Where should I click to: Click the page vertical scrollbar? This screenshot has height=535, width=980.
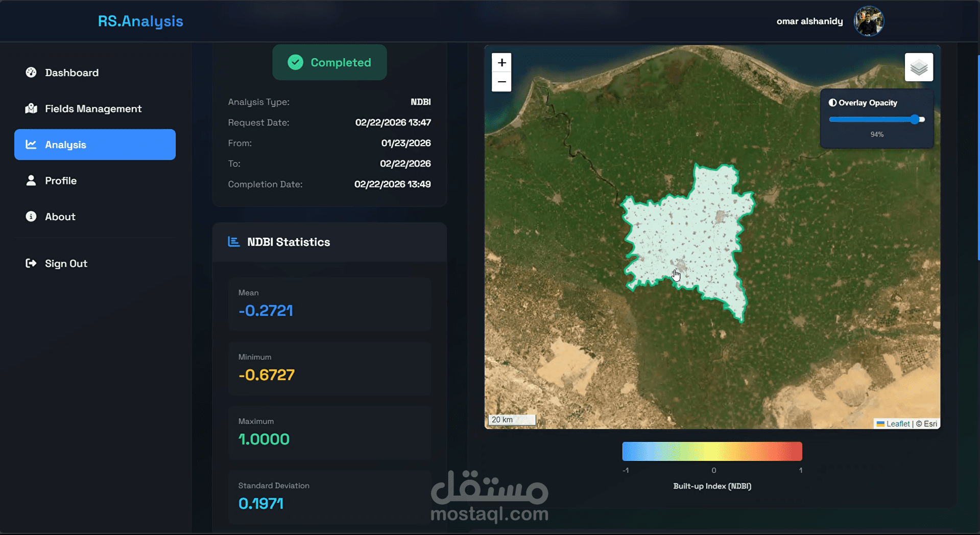click(978, 158)
